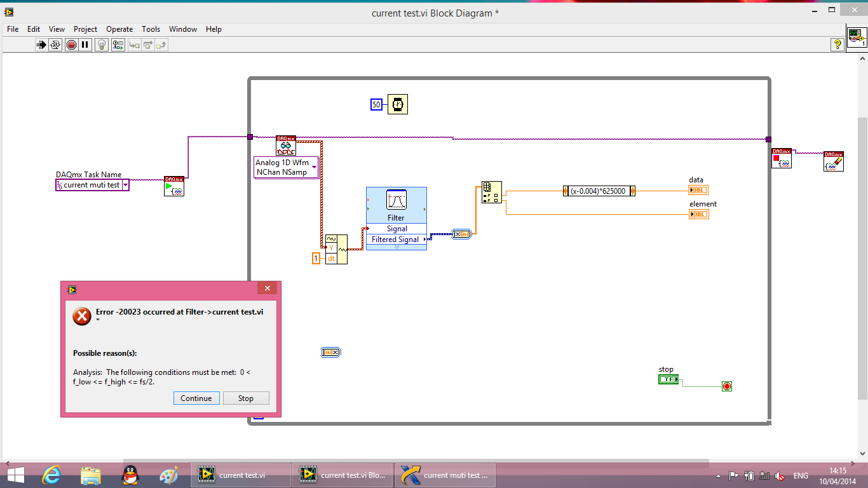Open the Window menu
This screenshot has width=868, height=488.
pyautogui.click(x=183, y=29)
